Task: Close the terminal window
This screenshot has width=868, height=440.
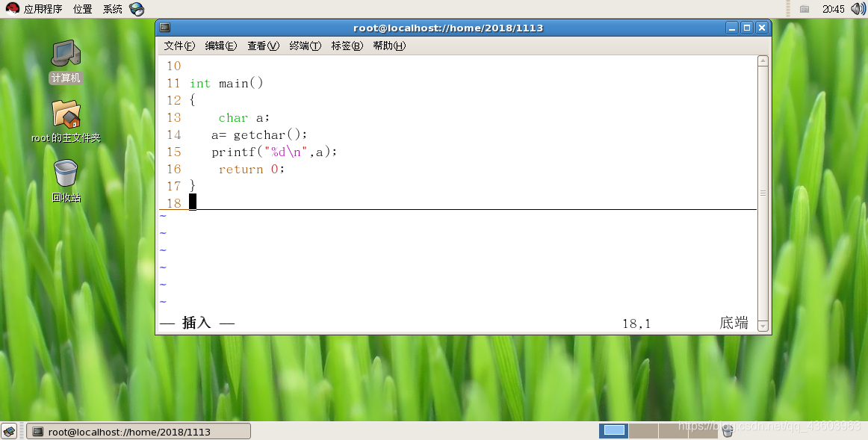Action: (762, 28)
